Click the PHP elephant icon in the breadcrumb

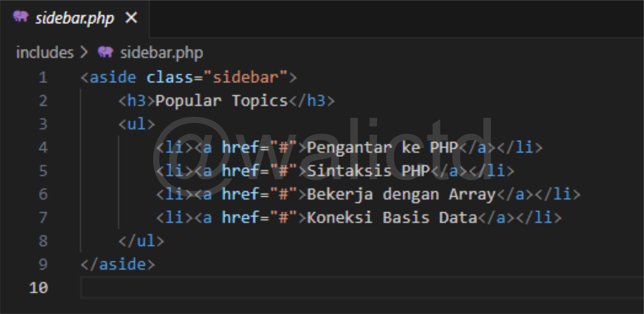click(x=105, y=52)
